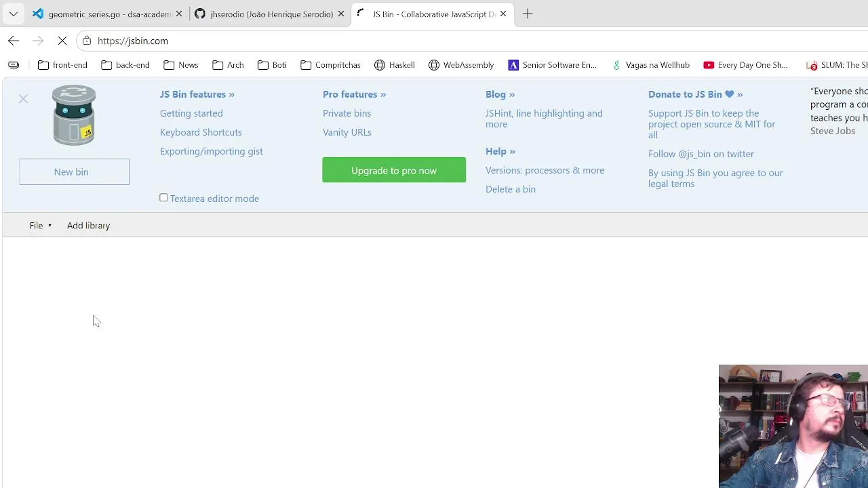
Task: View site information lock icon
Action: 87,41
